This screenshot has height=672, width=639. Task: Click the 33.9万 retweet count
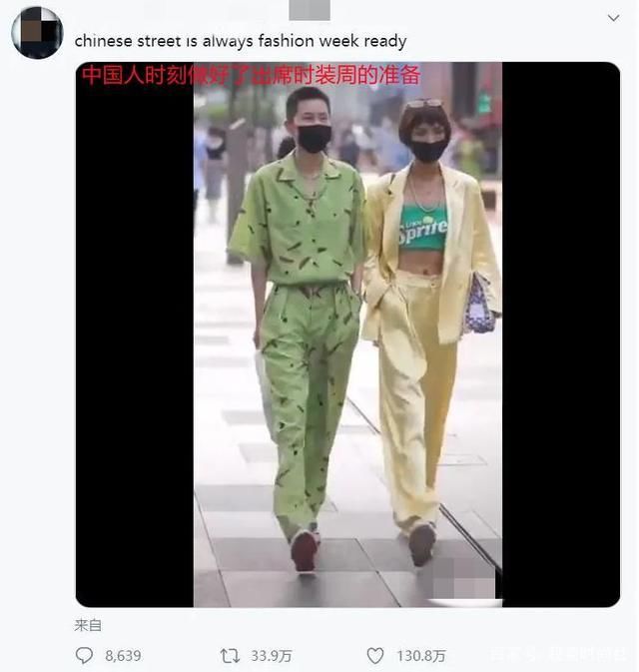271,656
